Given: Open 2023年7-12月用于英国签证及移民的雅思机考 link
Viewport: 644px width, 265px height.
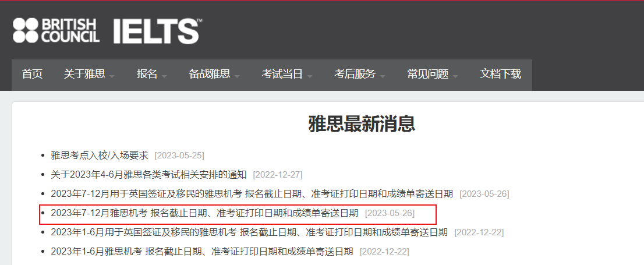Looking at the screenshot, I should (252, 194).
